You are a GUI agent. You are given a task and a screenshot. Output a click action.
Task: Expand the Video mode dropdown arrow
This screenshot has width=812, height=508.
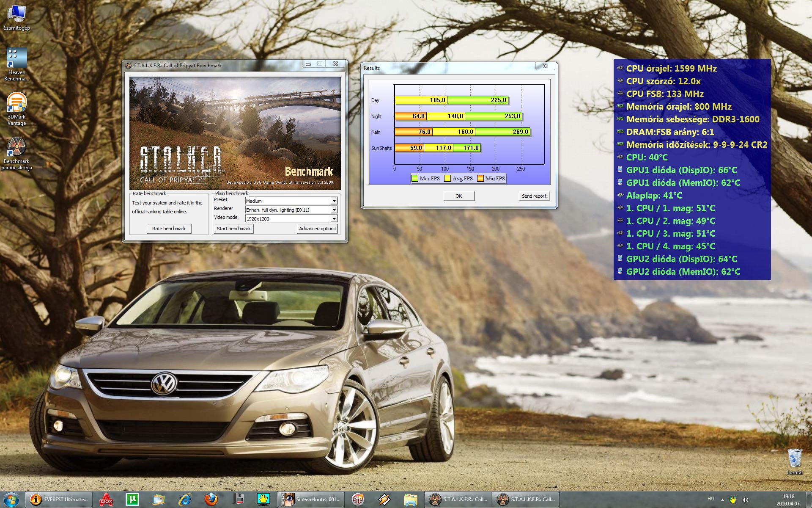click(x=334, y=219)
